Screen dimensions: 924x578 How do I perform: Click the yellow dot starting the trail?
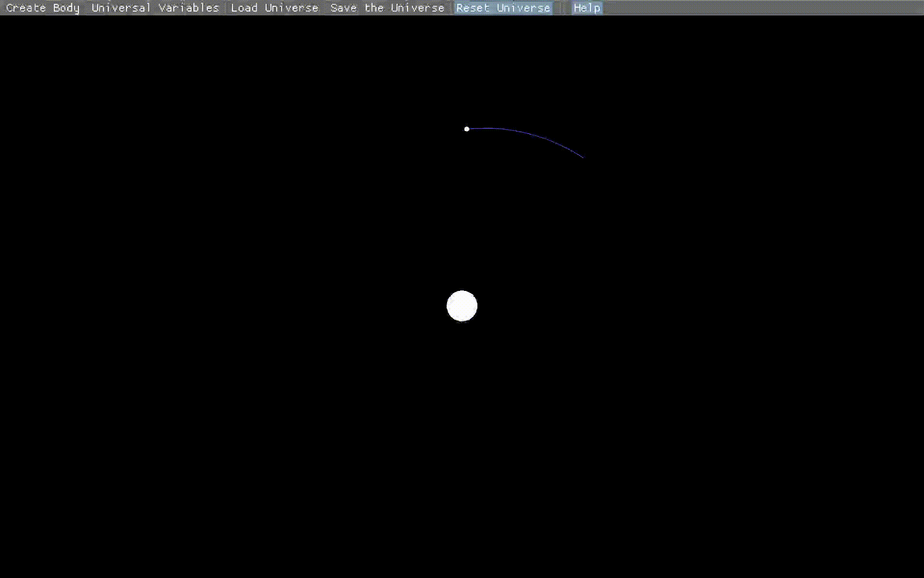coord(466,129)
